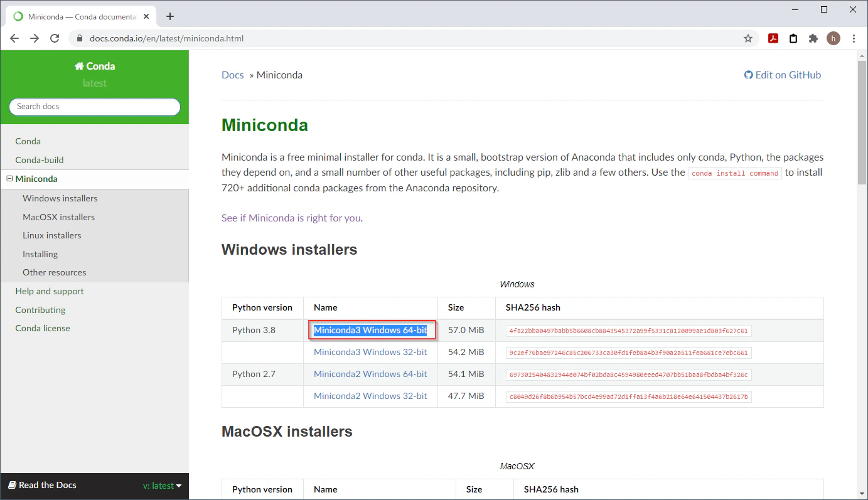
Task: Open Conda in the sidebar
Action: point(28,141)
